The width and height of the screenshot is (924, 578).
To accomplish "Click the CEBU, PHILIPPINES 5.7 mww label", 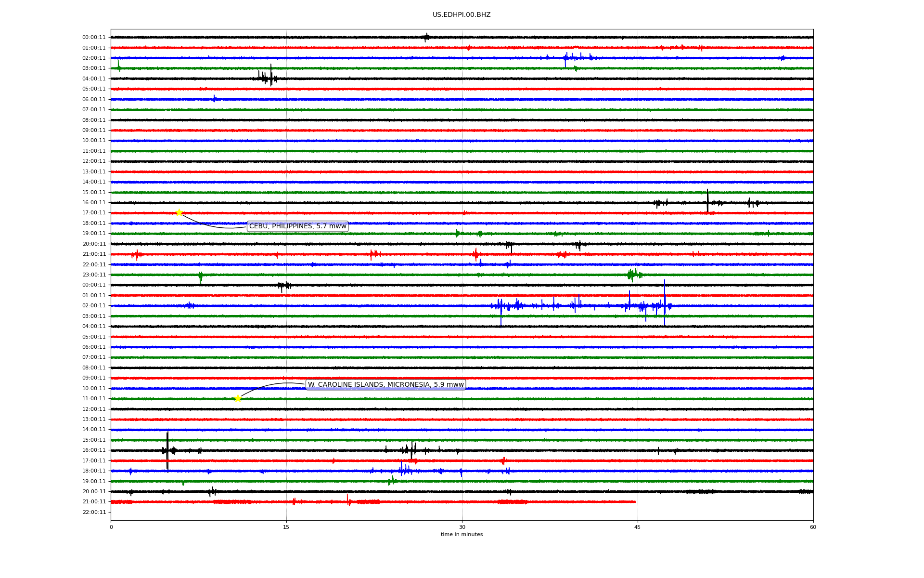I will coord(297,226).
